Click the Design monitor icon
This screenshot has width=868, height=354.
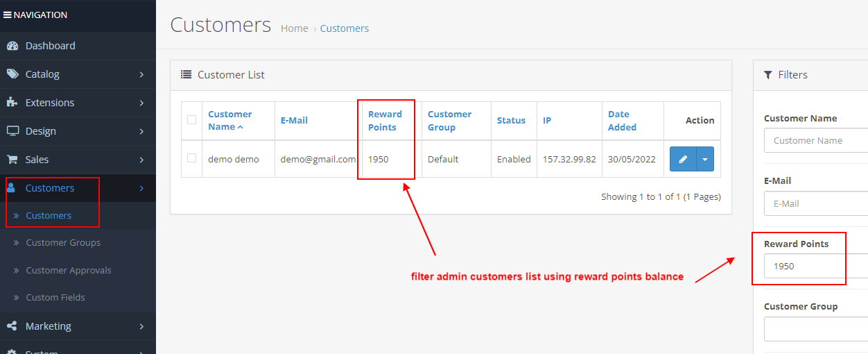click(12, 131)
